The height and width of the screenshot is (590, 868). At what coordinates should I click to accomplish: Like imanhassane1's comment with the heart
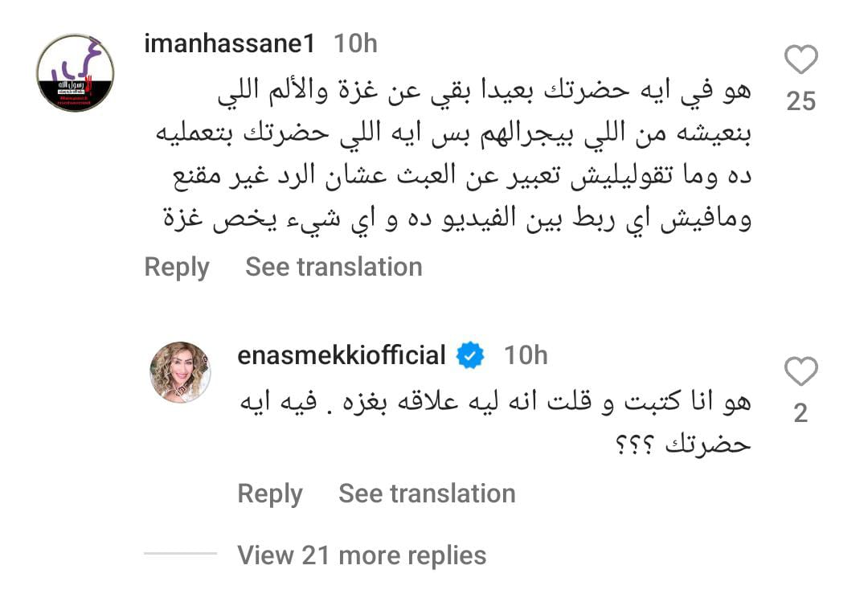click(x=800, y=61)
